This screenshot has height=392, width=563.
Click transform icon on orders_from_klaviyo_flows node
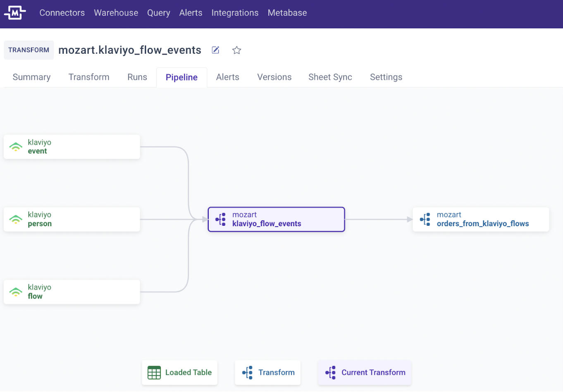coord(425,219)
